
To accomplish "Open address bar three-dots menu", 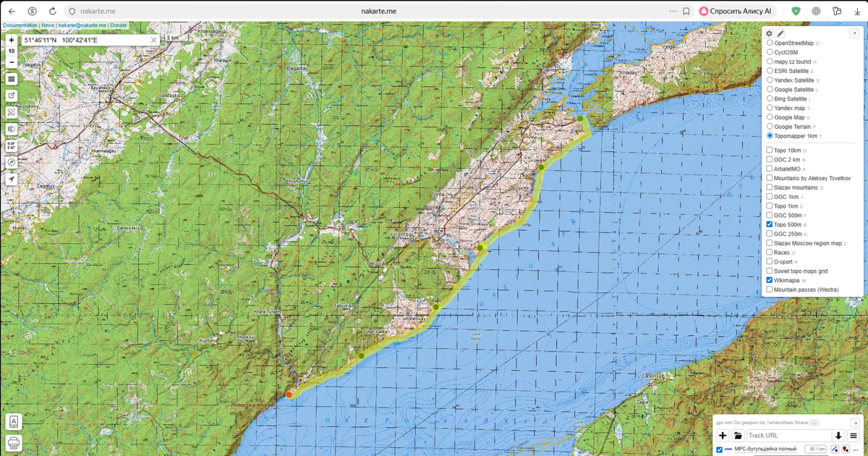I will pyautogui.click(x=673, y=12).
